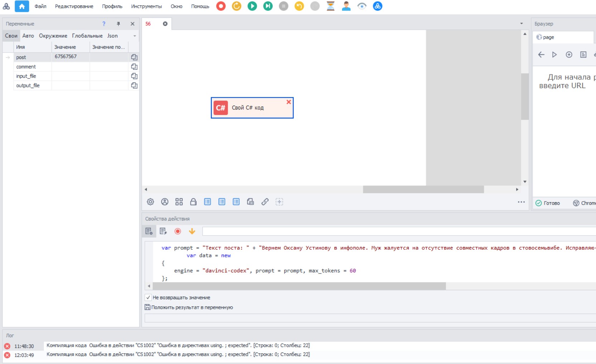Image resolution: width=596 pixels, height=364 pixels.
Task: Click the home button in top bar
Action: [21, 6]
